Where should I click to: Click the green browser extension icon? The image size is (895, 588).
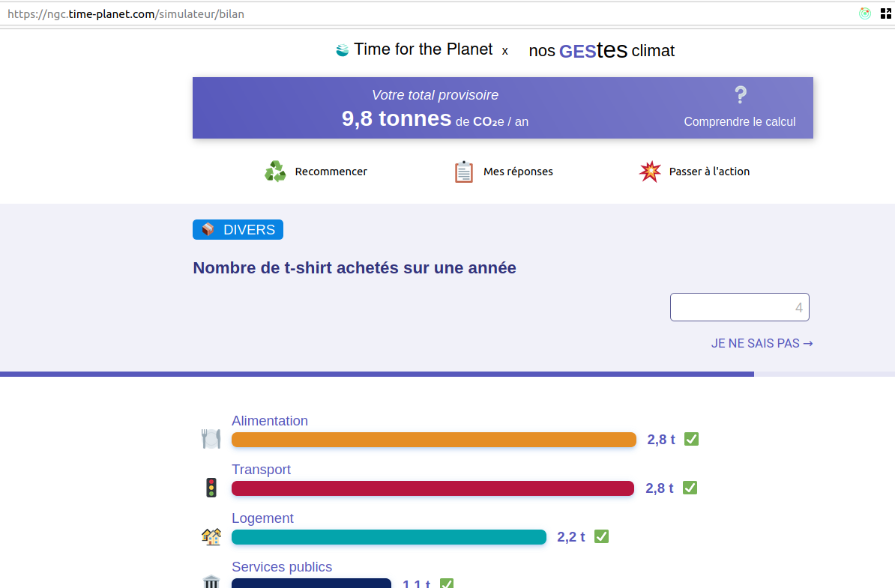pyautogui.click(x=865, y=13)
